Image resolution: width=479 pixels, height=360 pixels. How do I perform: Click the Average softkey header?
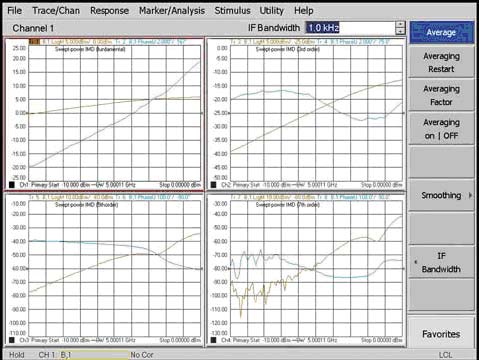pyautogui.click(x=441, y=32)
